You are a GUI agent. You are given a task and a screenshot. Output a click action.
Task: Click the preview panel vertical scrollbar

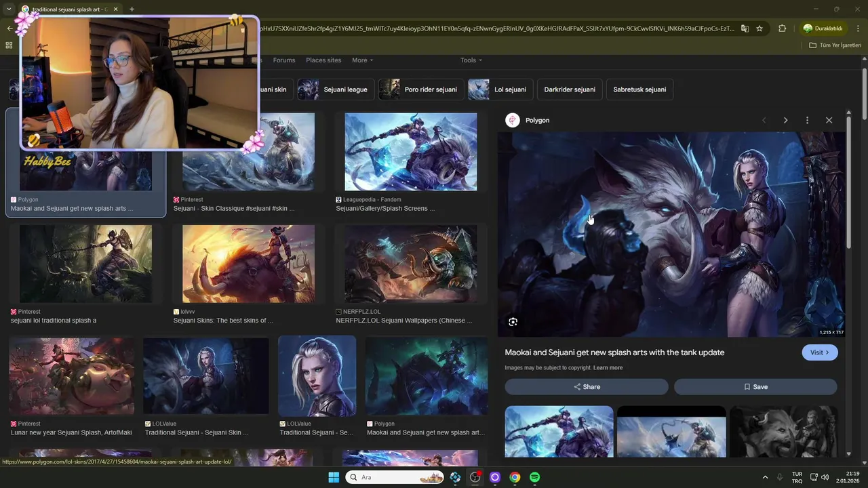click(x=848, y=183)
